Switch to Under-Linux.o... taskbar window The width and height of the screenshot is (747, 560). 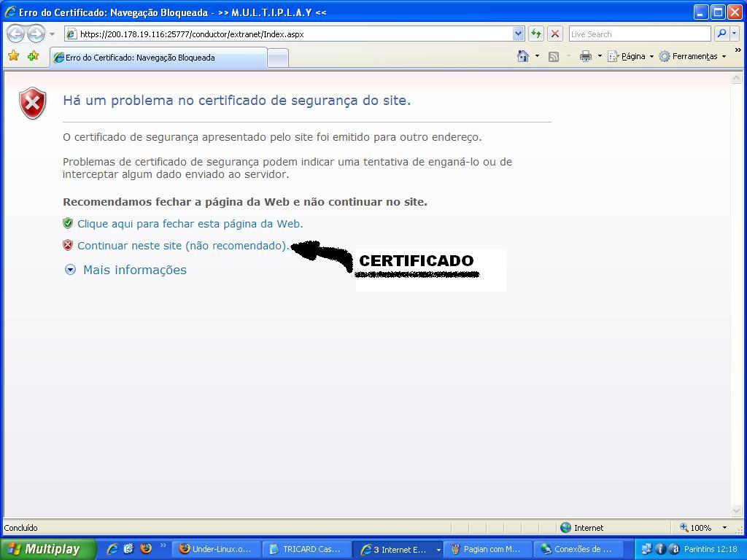216,549
